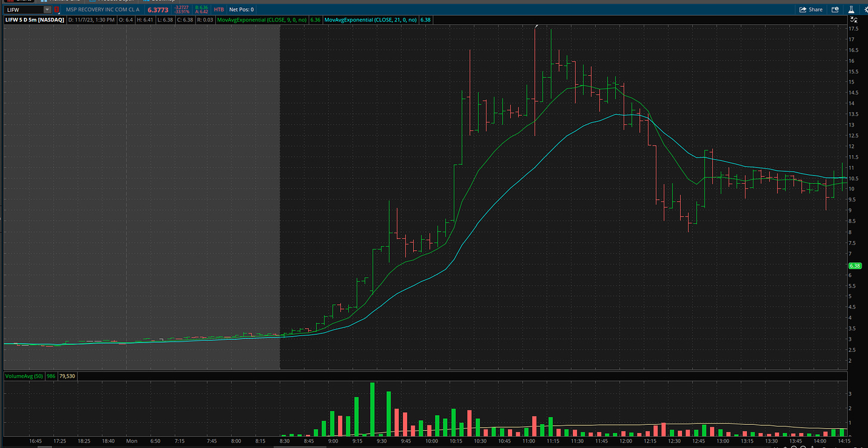Click the D: 11/7/23, 1:30 PM date field
868x448 pixels.
tap(91, 20)
